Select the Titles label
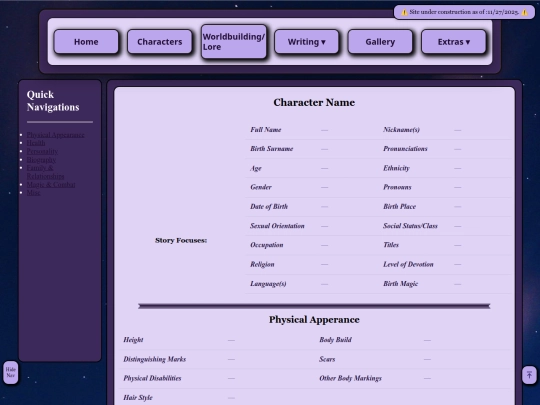This screenshot has width=540, height=405. point(391,245)
